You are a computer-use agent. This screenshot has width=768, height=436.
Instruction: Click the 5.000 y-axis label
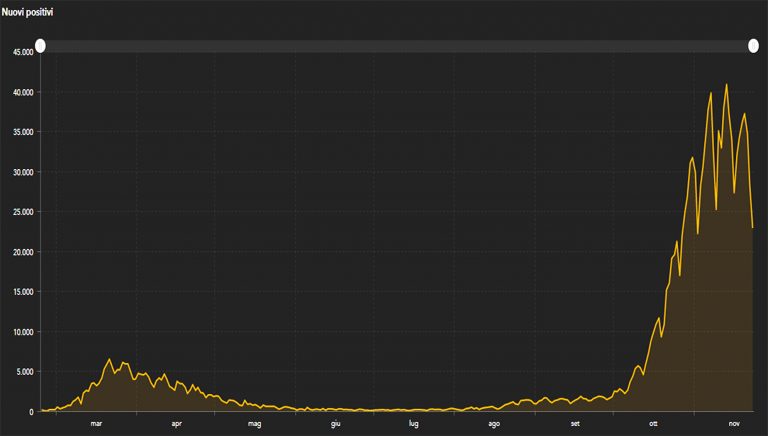pos(25,371)
